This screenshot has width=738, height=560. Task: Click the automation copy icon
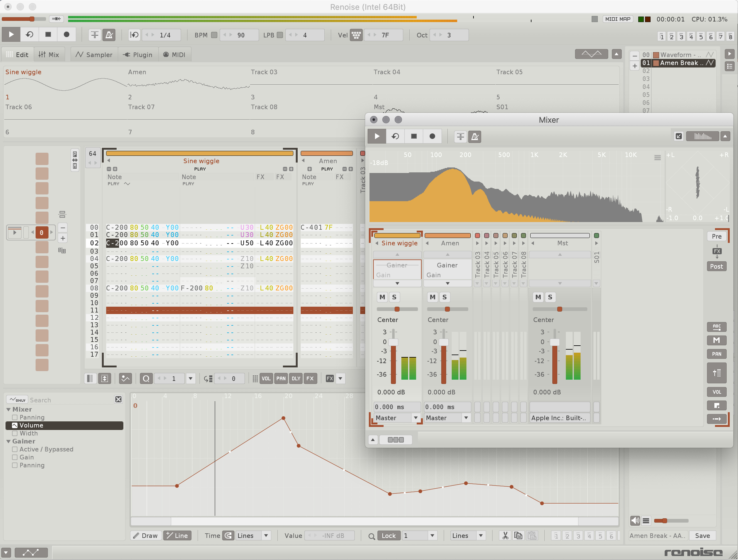click(x=518, y=535)
